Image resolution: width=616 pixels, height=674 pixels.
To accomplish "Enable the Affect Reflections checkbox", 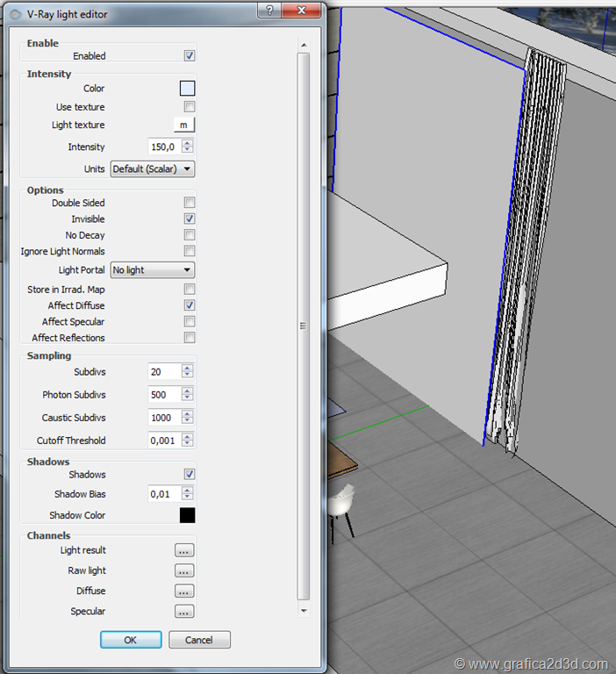I will click(190, 337).
